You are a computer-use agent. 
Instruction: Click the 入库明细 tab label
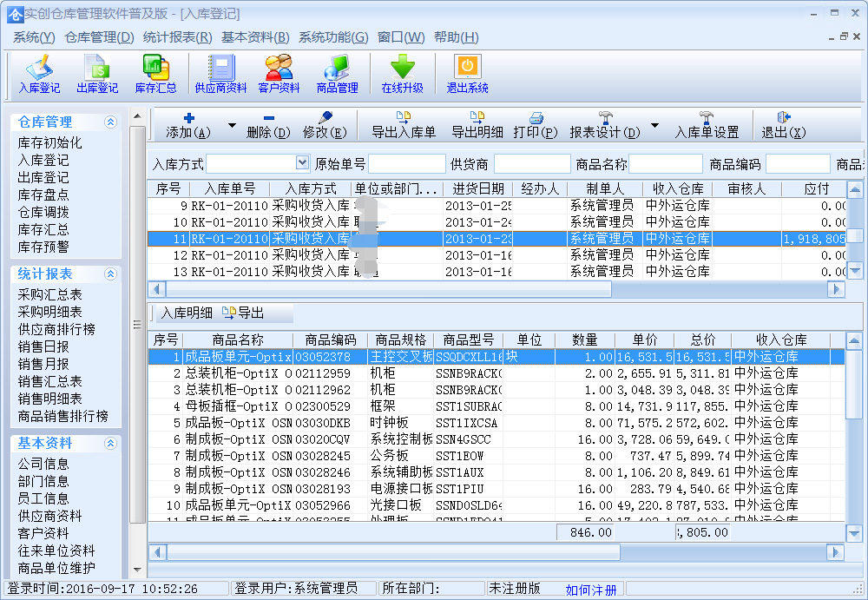(187, 313)
